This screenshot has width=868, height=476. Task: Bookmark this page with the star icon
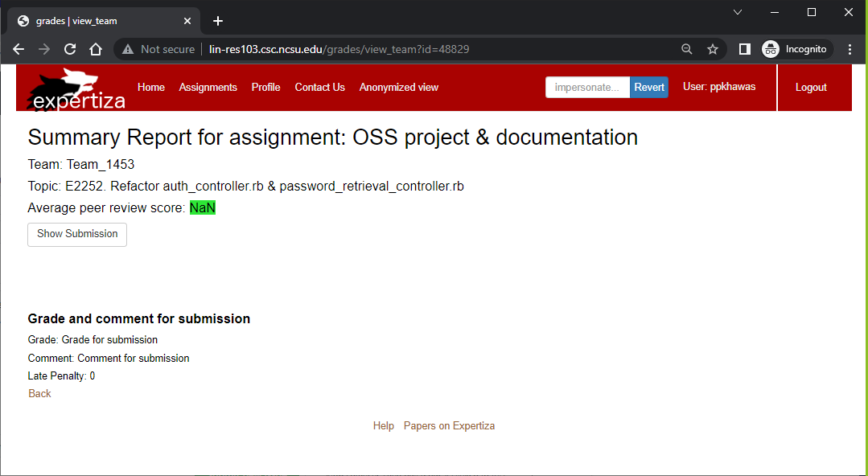pos(712,49)
